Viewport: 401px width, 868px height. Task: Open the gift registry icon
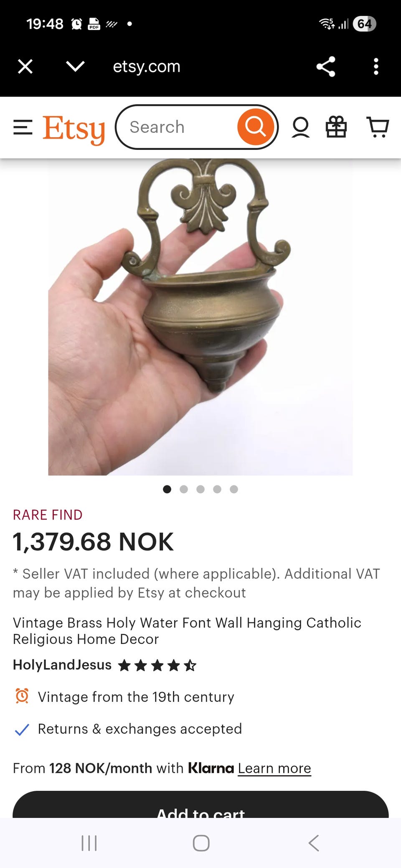[336, 127]
